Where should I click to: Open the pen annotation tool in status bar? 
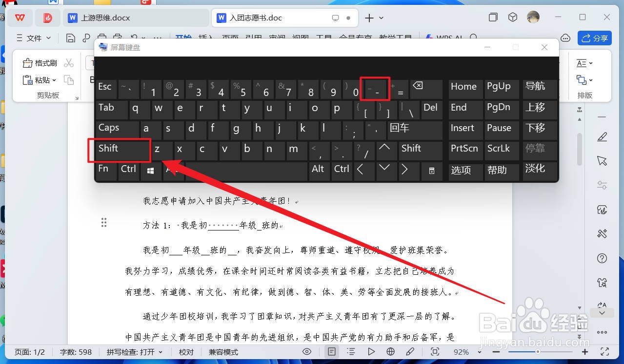pyautogui.click(x=410, y=351)
